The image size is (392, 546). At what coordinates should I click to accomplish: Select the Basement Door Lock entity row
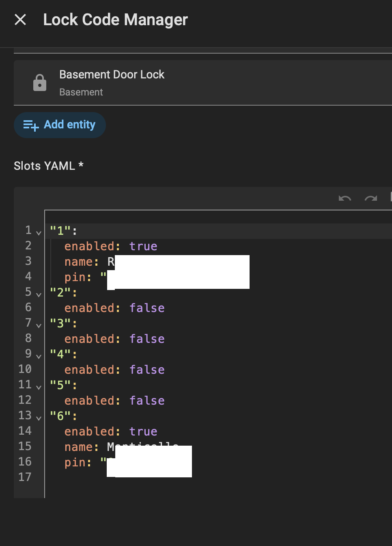tap(203, 83)
